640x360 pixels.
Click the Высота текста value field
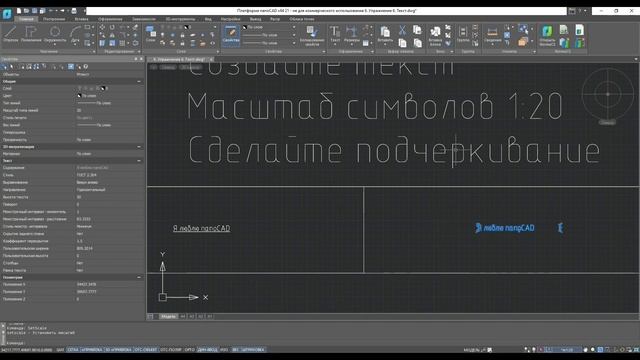(x=109, y=197)
